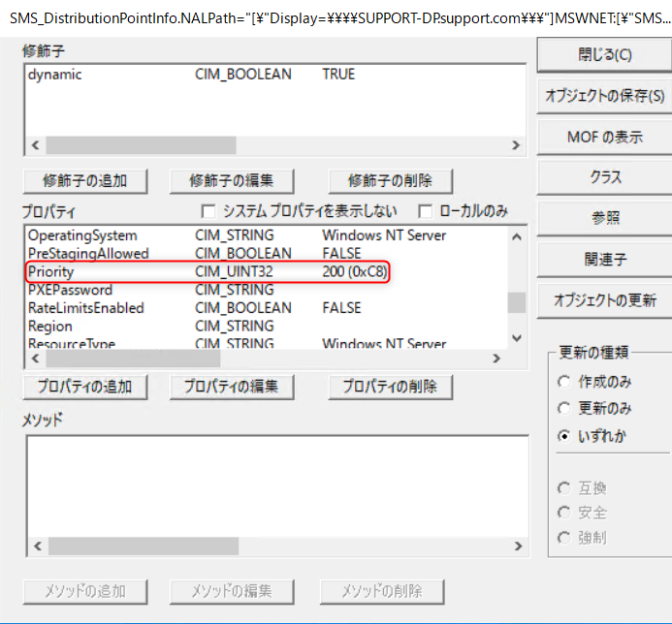The height and width of the screenshot is (624, 672).
Task: Select the ResourceType property row
Action: pyautogui.click(x=267, y=343)
